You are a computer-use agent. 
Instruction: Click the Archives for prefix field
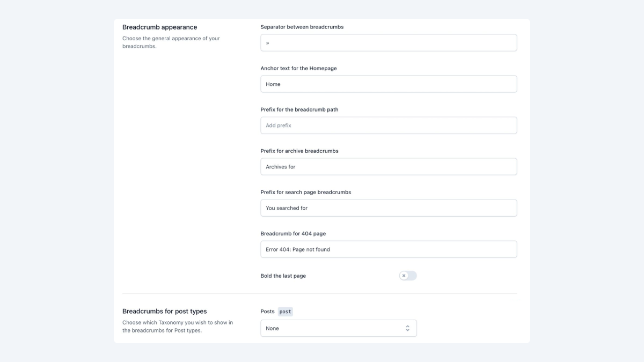pyautogui.click(x=389, y=166)
